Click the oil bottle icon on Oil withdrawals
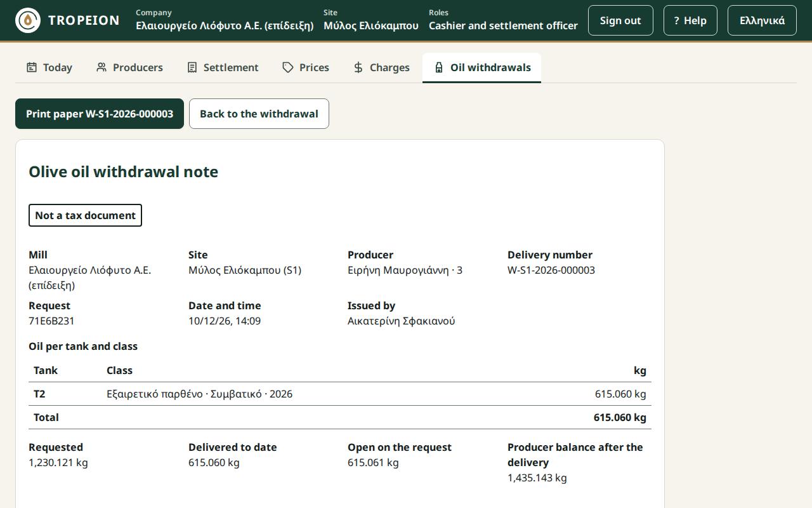This screenshot has width=812, height=508. click(439, 67)
